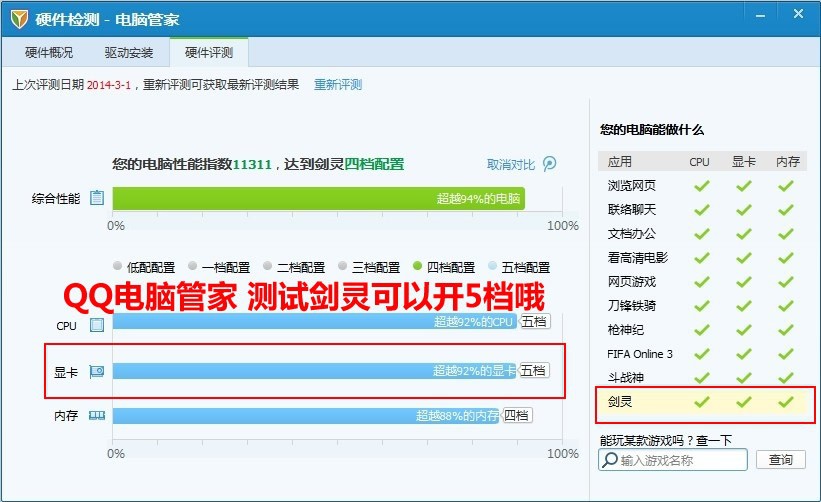The height and width of the screenshot is (502, 821).
Task: Select the 一档配置 legend option
Action: (x=219, y=267)
